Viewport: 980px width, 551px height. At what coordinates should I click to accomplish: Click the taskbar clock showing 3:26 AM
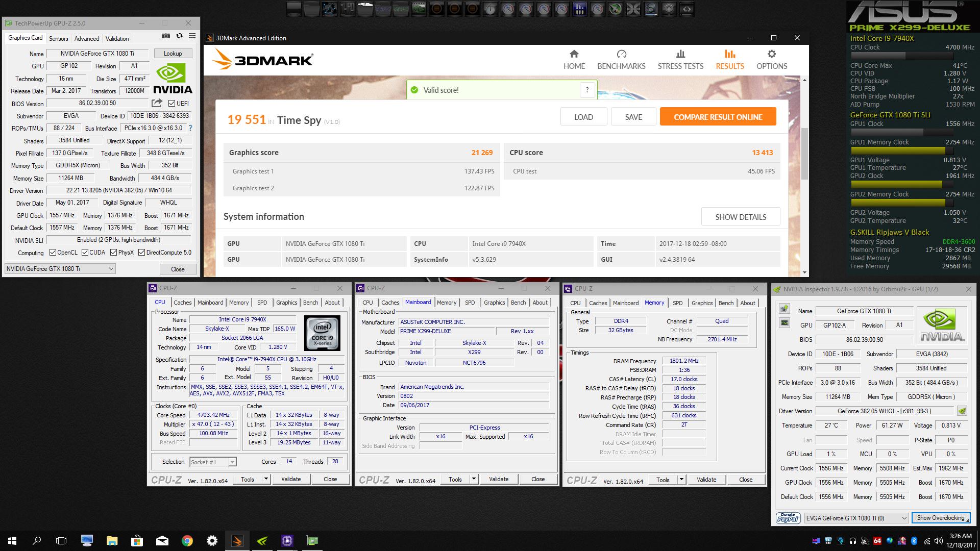(960, 540)
